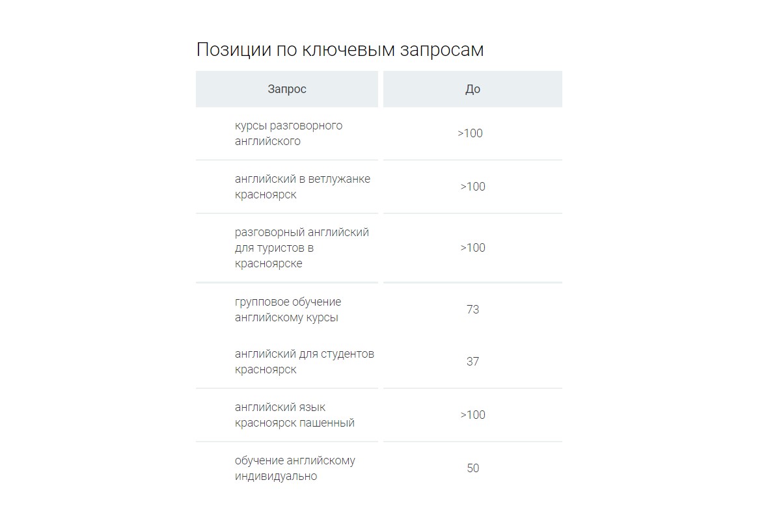Viewport: 781px width, 532px height.
Task: Click the 'До' column header
Action: (473, 89)
